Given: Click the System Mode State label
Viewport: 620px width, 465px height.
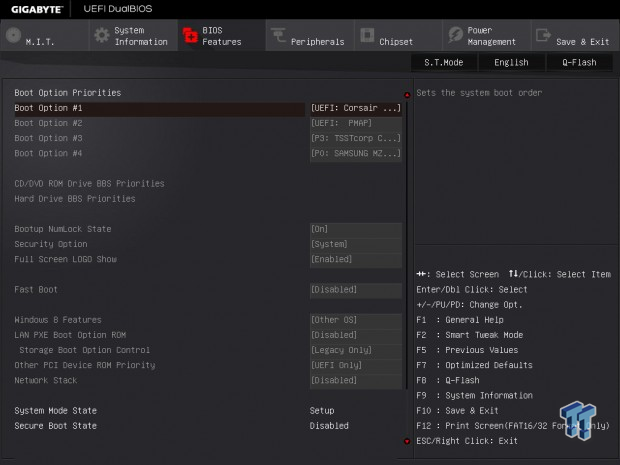Looking at the screenshot, I should coord(55,411).
